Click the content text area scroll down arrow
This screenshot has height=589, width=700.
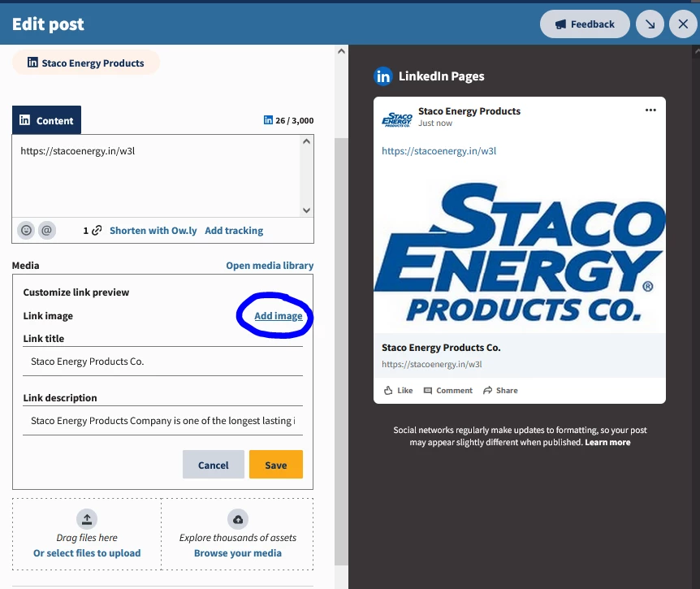[x=306, y=210]
